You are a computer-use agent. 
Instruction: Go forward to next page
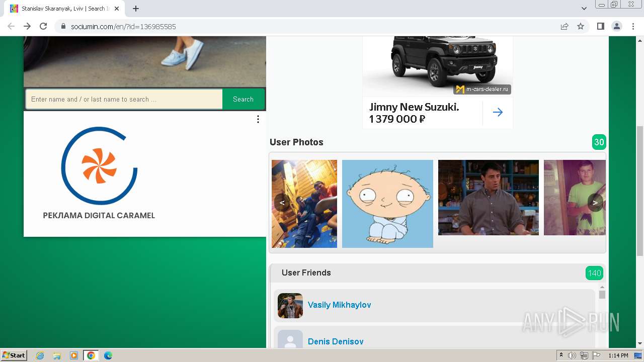(x=27, y=26)
